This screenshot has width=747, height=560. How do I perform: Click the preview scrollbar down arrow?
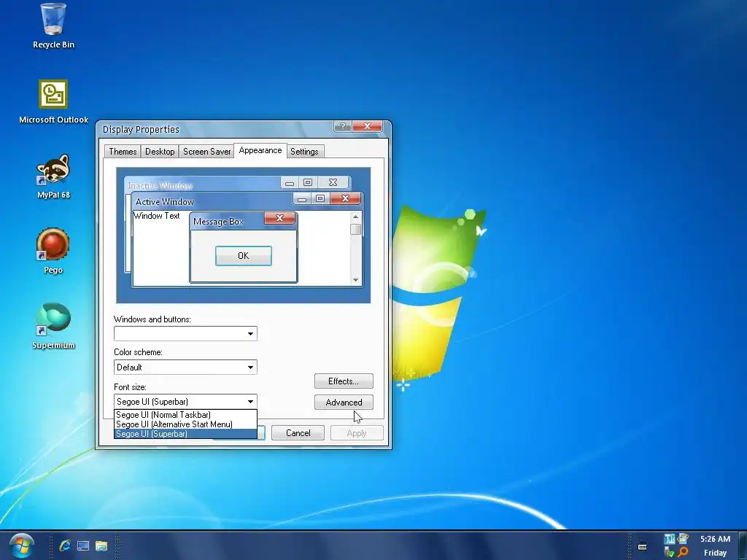pyautogui.click(x=355, y=280)
